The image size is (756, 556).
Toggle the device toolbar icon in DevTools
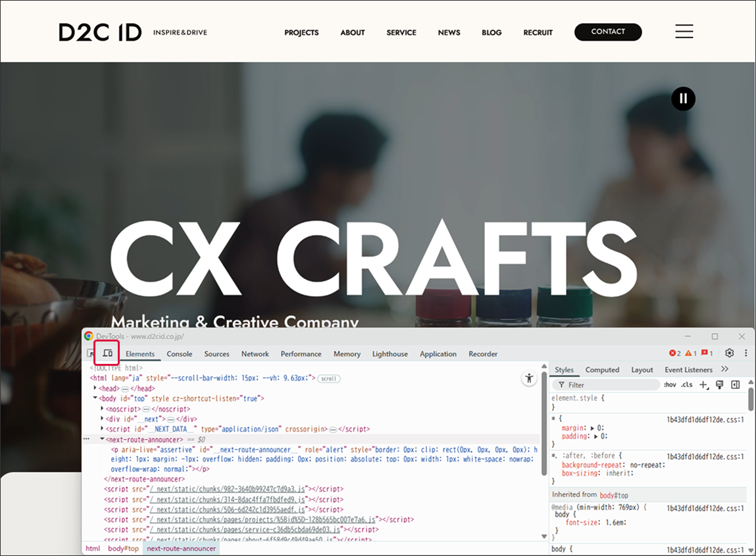tap(107, 353)
